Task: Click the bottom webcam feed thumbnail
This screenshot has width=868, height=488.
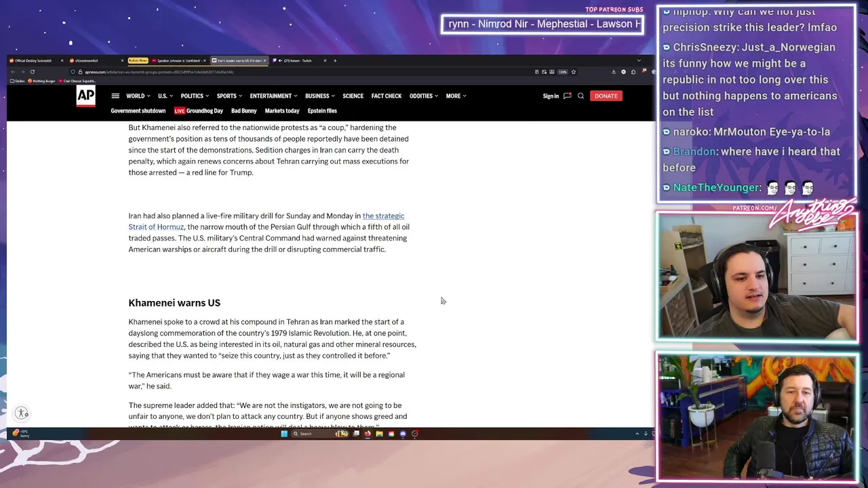Action: (757, 417)
